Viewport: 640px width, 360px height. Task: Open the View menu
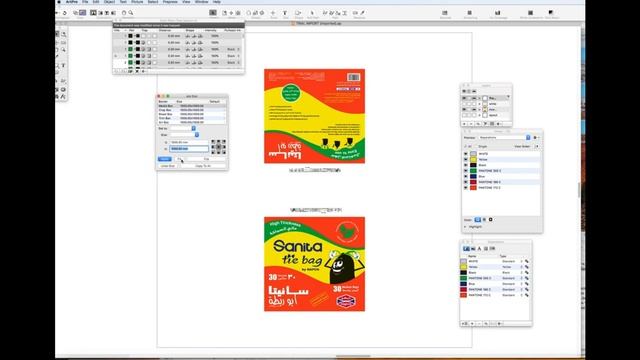[x=186, y=2]
